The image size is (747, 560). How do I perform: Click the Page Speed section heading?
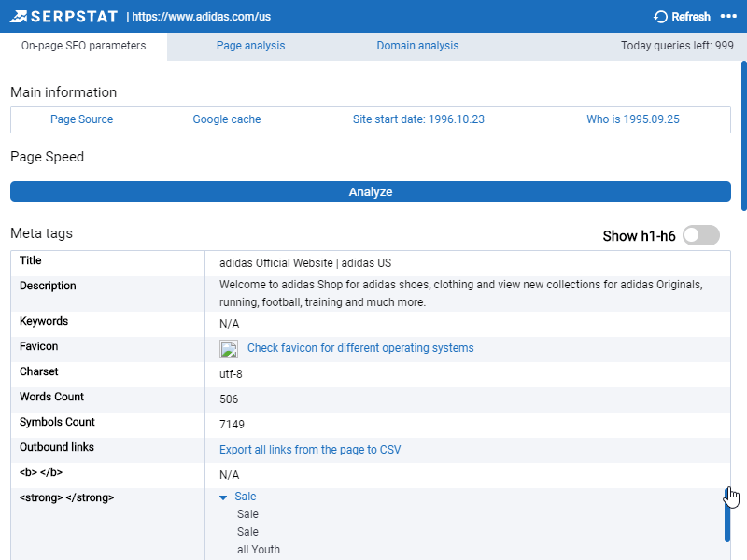tap(48, 157)
